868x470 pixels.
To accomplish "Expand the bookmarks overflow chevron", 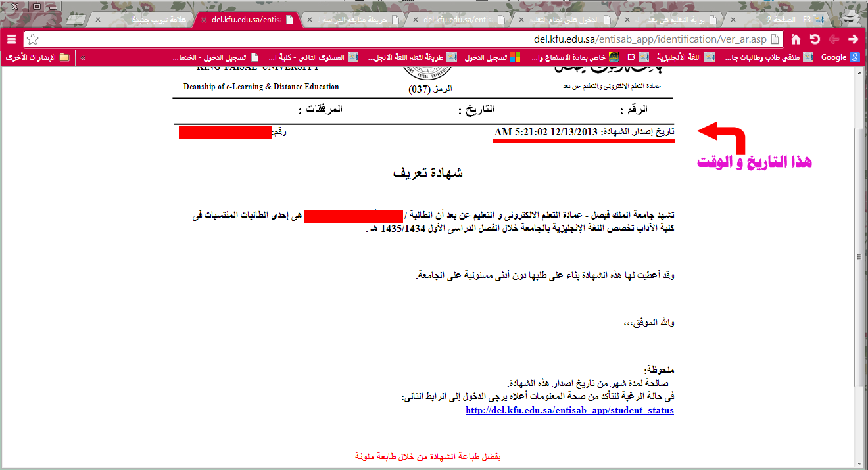I will point(84,57).
